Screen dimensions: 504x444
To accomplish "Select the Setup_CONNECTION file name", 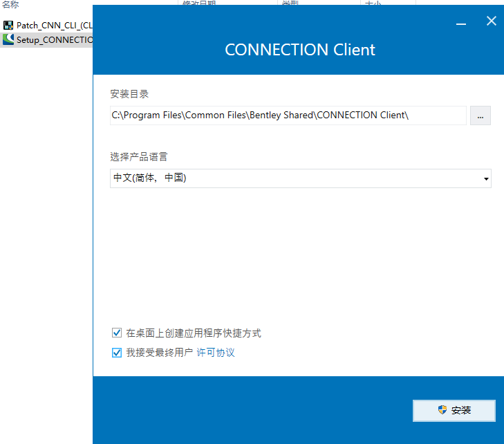I will coord(54,39).
